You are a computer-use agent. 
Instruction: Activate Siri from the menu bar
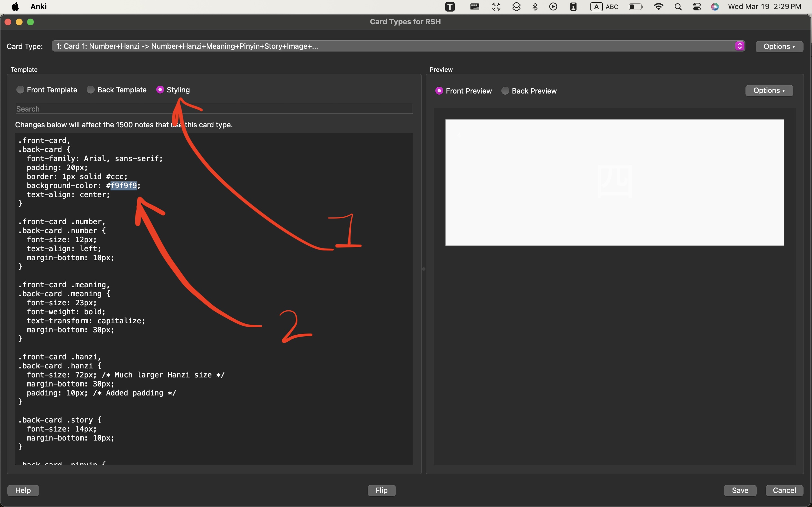click(715, 6)
